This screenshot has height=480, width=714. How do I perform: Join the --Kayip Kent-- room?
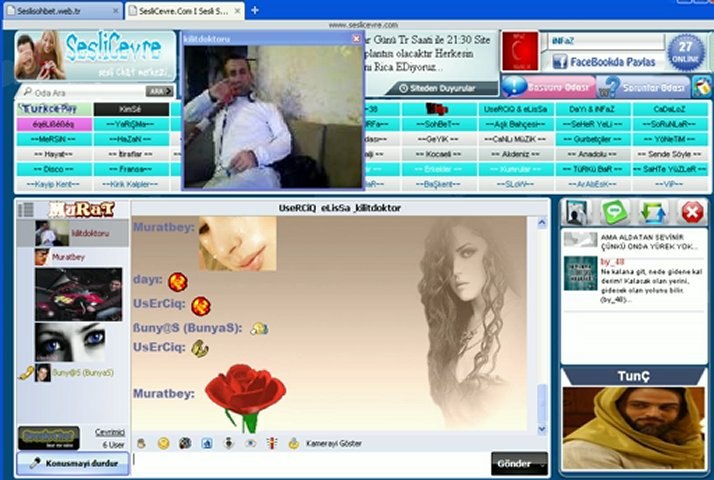[54, 184]
